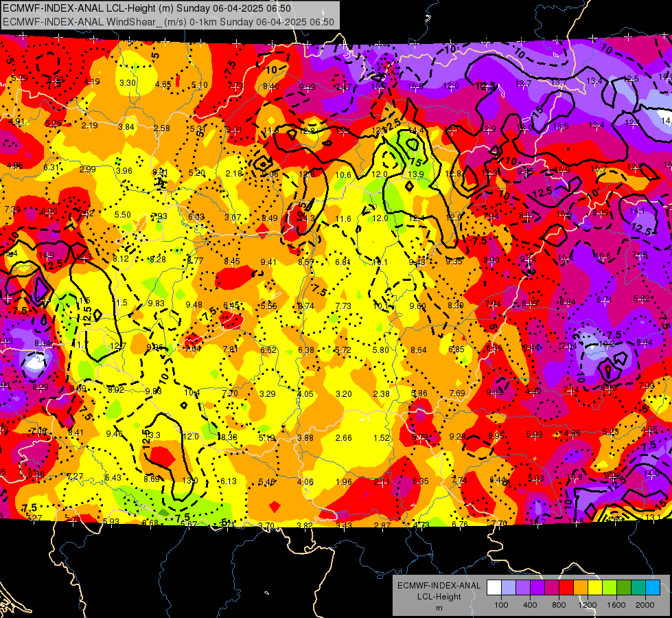Click the grid value 1.96

point(344,481)
